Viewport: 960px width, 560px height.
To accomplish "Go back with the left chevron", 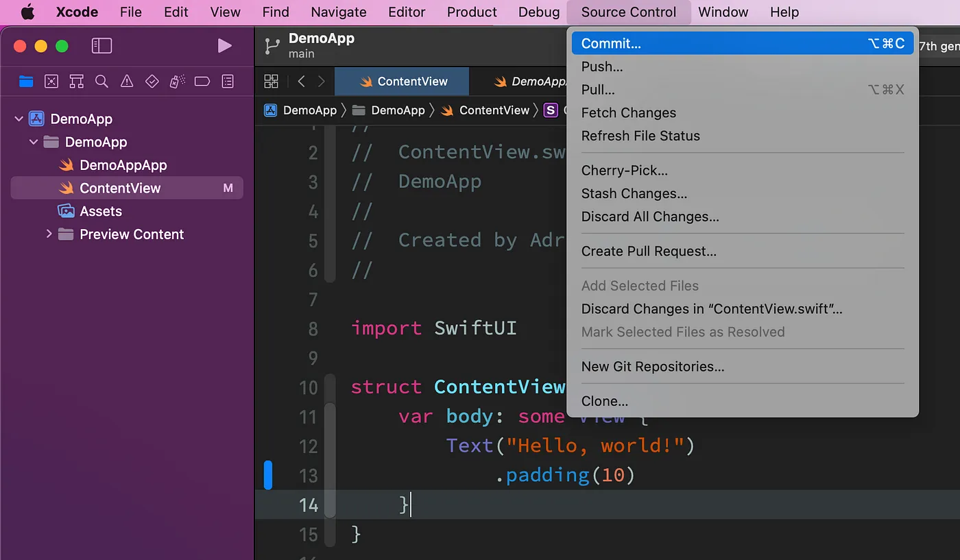I will pyautogui.click(x=301, y=82).
